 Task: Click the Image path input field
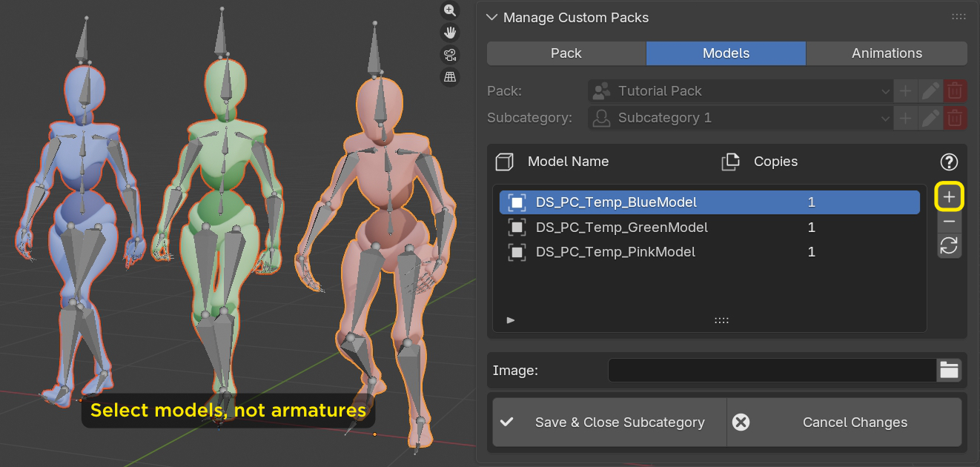click(x=772, y=370)
